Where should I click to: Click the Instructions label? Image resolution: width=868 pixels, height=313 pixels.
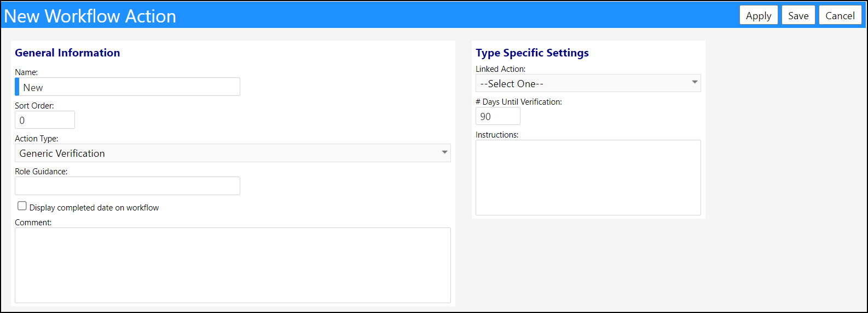pos(497,135)
